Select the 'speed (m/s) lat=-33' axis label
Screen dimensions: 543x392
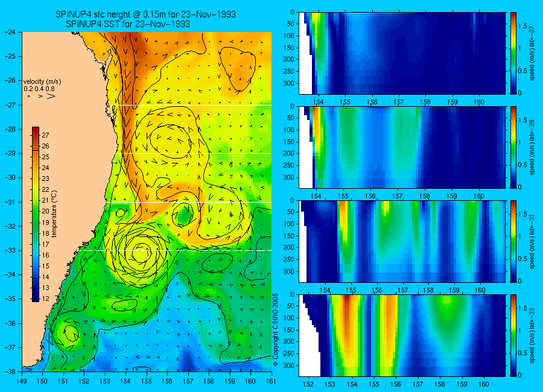point(533,335)
